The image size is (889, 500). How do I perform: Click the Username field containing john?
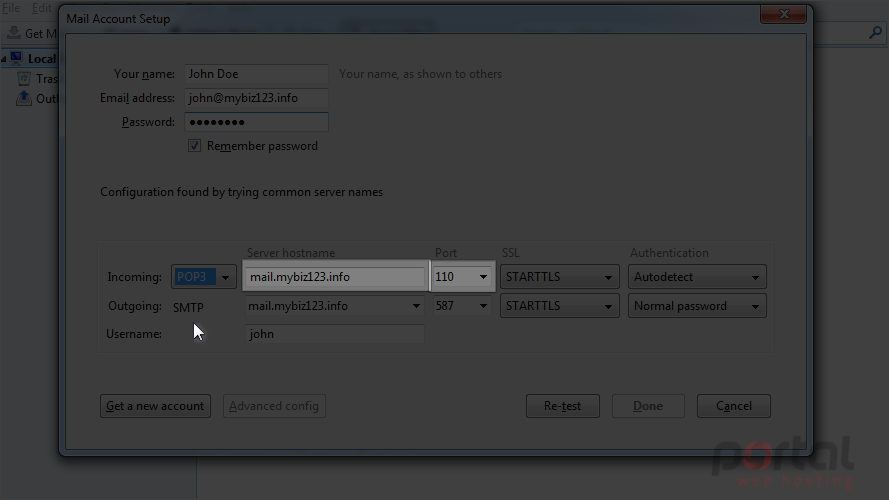click(335, 333)
